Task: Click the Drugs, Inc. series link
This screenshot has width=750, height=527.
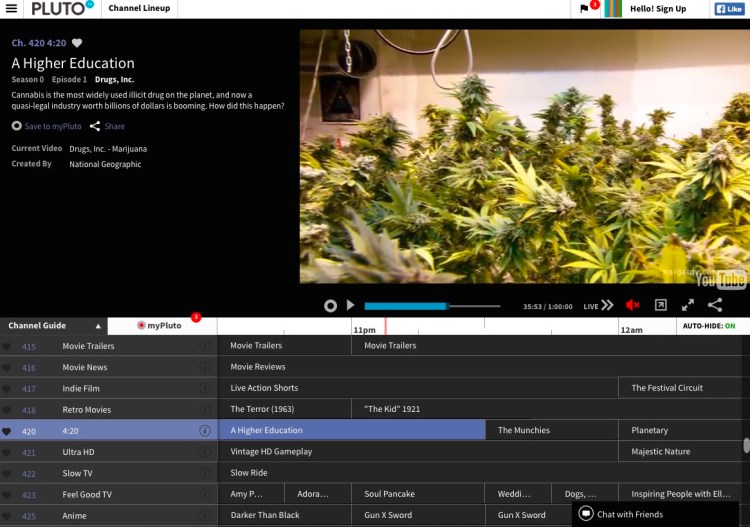Action: click(114, 79)
